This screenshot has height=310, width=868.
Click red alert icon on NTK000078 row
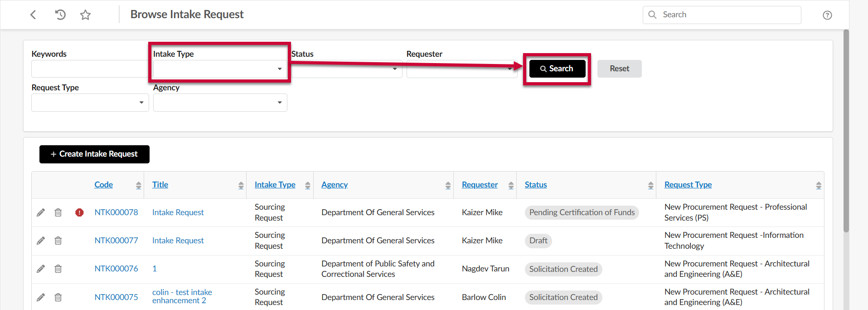pos(79,212)
